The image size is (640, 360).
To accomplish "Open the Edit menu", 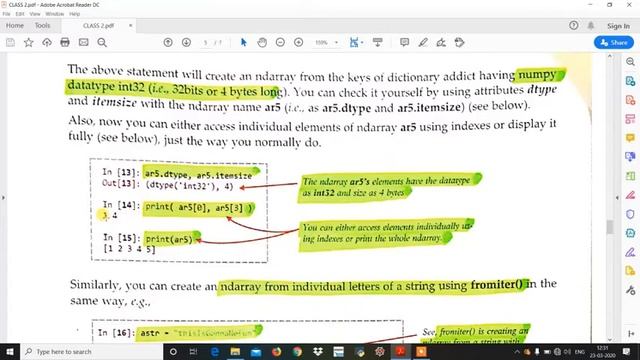I will 20,14.
